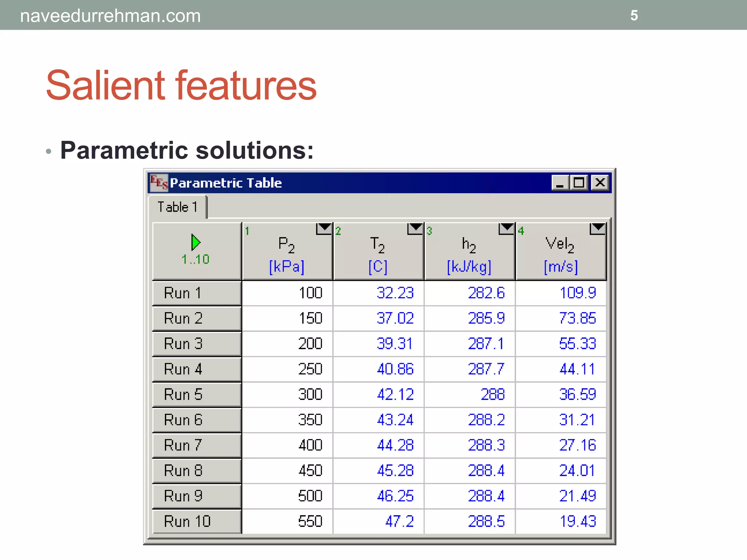Select the Run 9 row header
This screenshot has height=560, width=747.
point(197,496)
